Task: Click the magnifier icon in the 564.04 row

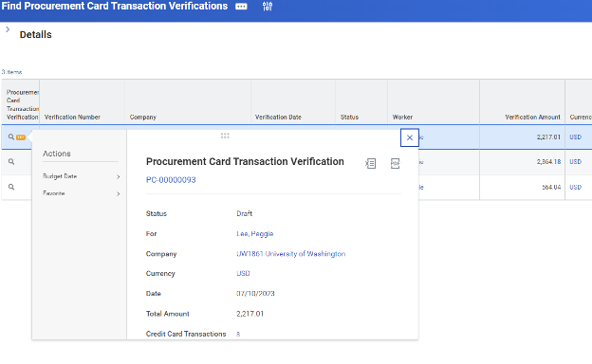Action: tap(11, 187)
